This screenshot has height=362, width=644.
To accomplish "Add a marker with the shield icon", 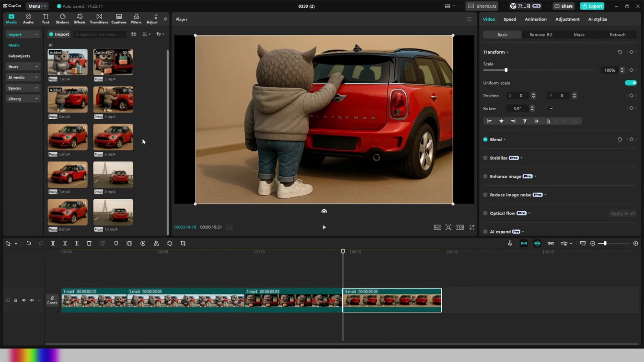I will point(116,243).
